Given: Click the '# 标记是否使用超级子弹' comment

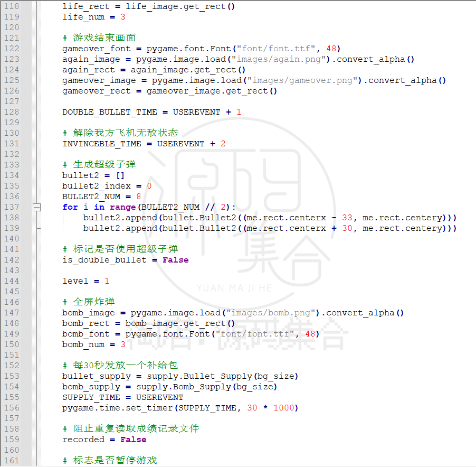Looking at the screenshot, I should click(x=120, y=249).
